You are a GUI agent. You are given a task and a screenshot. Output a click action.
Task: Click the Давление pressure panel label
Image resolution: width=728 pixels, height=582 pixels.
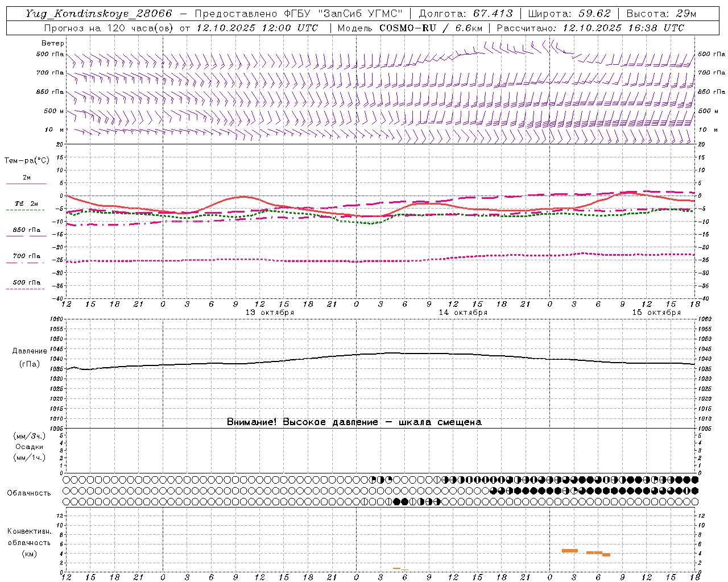coord(30,351)
